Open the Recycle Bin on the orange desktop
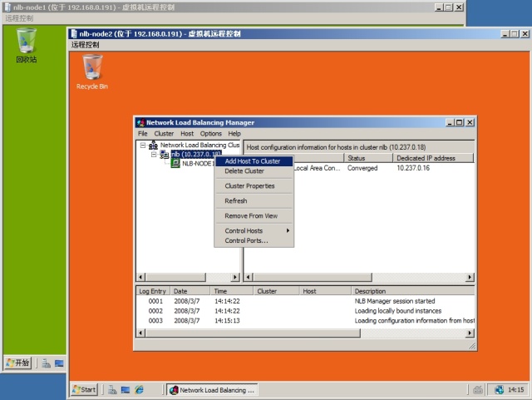532x400 pixels. 91,67
